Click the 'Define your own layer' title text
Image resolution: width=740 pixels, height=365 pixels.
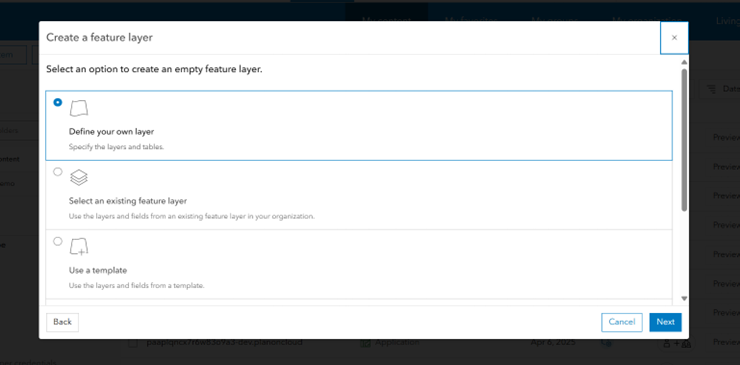pos(111,132)
